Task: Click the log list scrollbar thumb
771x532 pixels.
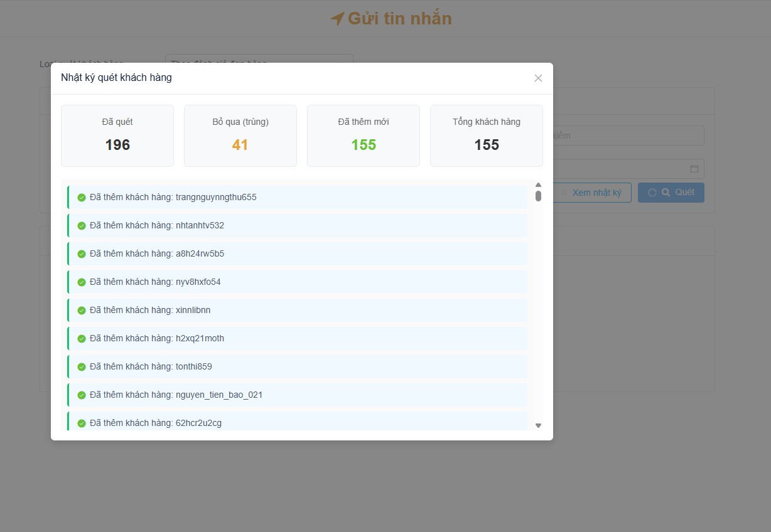Action: coord(538,196)
